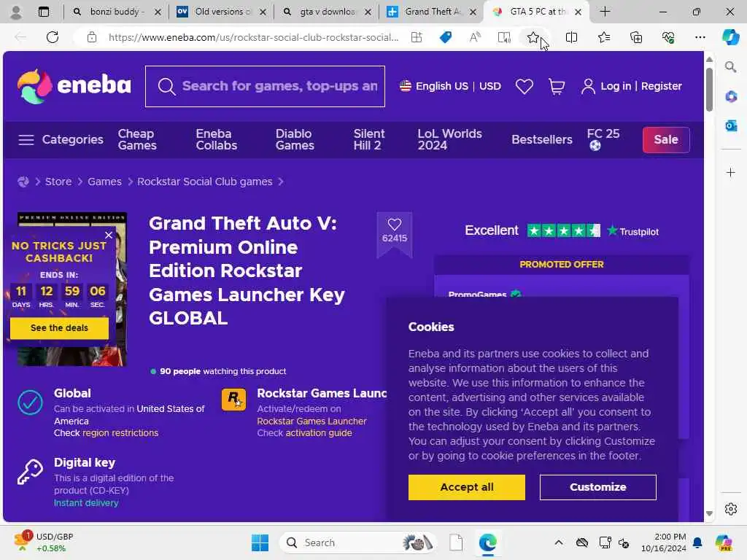Image resolution: width=747 pixels, height=560 pixels.
Task: Click the Customize cookies button
Action: 598,487
